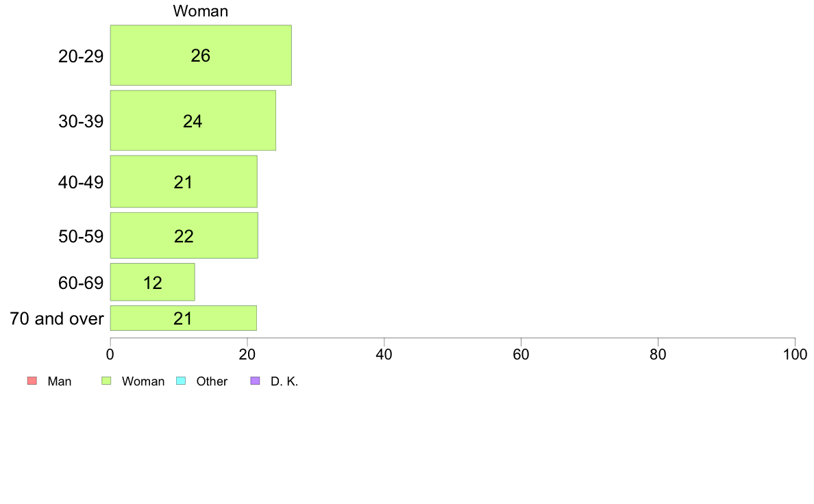Click the D. K. legend label

click(x=284, y=382)
